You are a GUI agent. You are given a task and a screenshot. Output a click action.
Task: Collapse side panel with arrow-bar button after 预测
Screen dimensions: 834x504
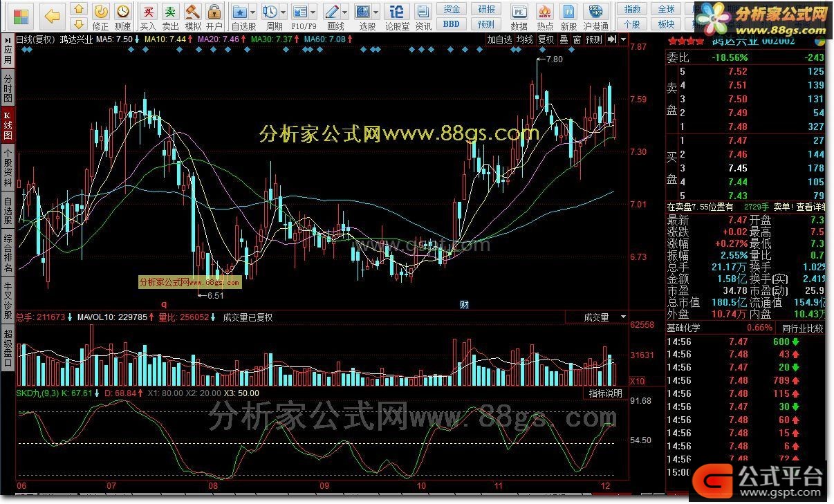tap(611, 39)
